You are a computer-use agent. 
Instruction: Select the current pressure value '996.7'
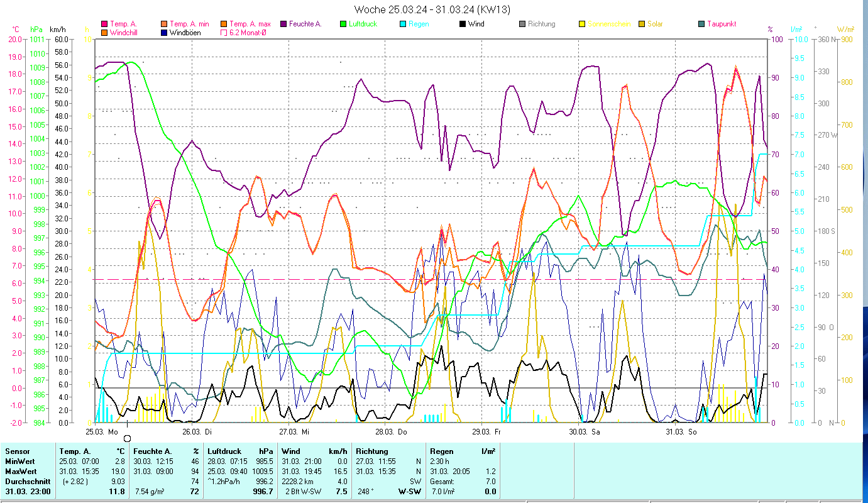263,492
